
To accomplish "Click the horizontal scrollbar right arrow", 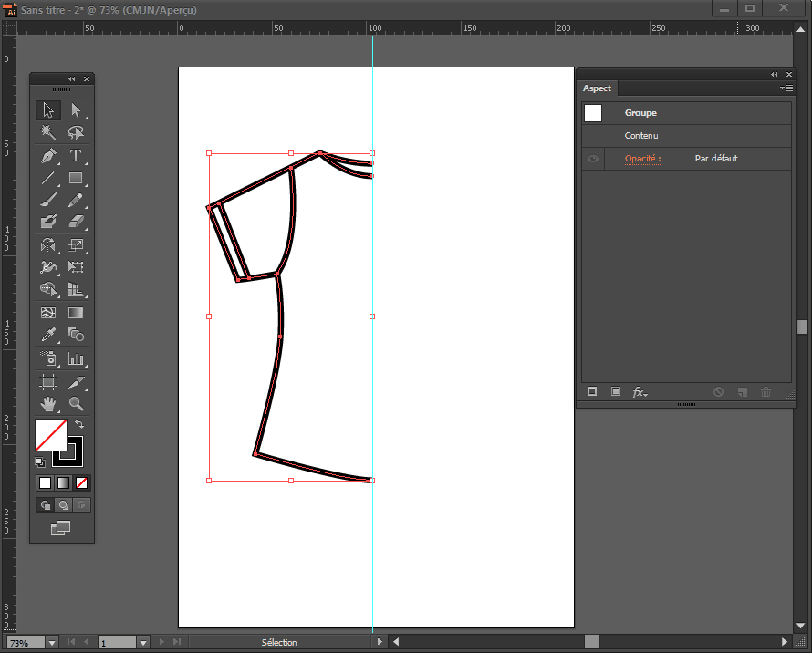I will 784,642.
